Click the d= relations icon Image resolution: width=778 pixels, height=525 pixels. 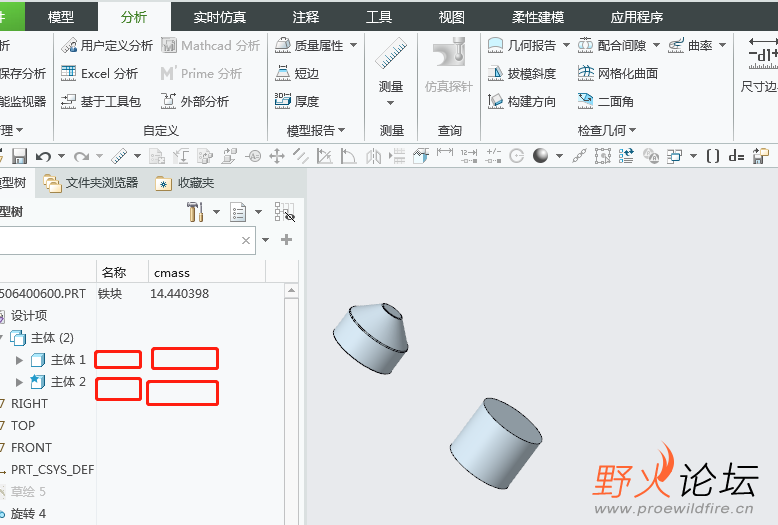(736, 156)
